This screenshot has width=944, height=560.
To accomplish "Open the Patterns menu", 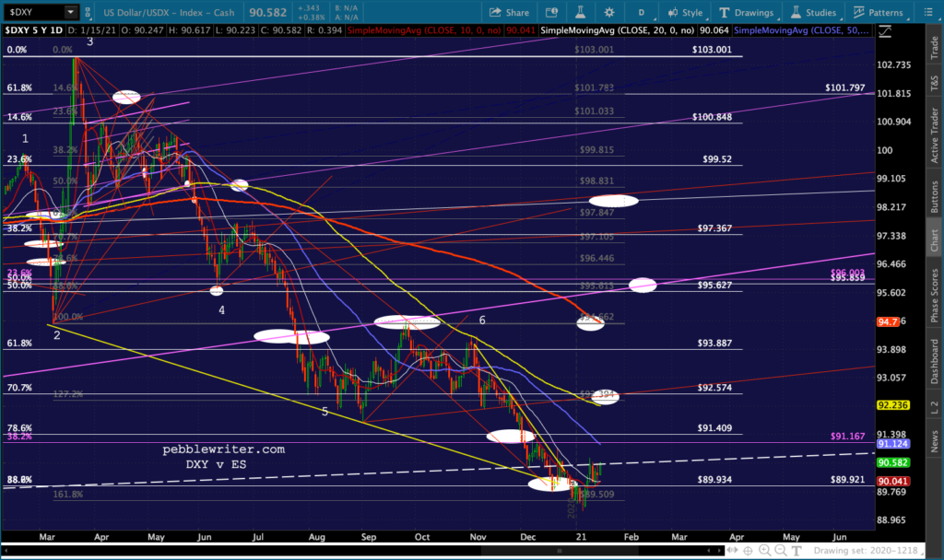I will click(x=879, y=12).
